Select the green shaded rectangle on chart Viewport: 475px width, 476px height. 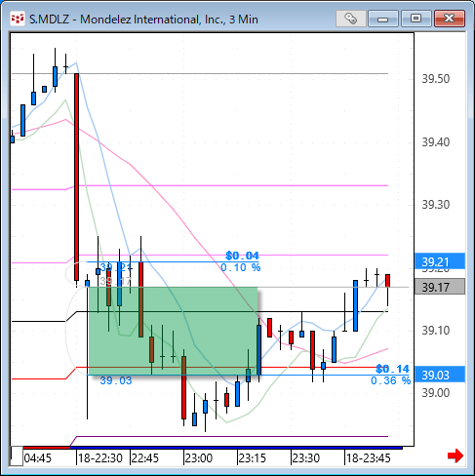click(x=173, y=331)
